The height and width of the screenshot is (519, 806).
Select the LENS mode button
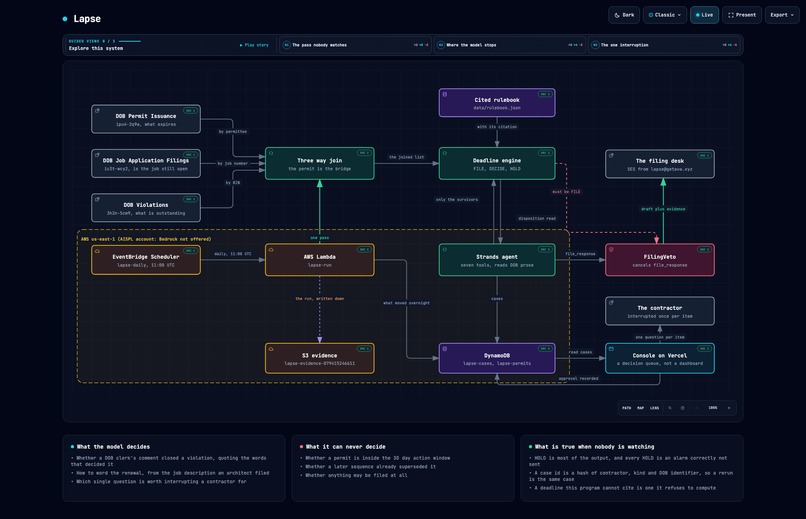pos(654,408)
